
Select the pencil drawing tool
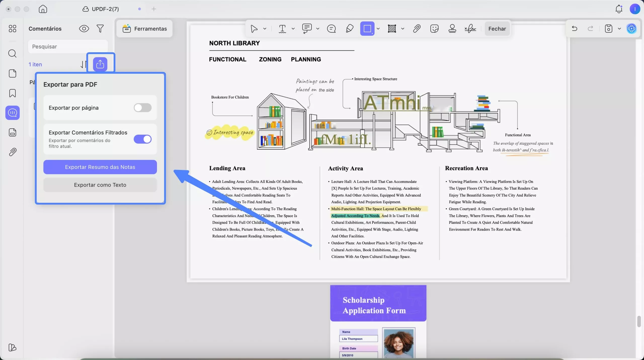click(349, 29)
